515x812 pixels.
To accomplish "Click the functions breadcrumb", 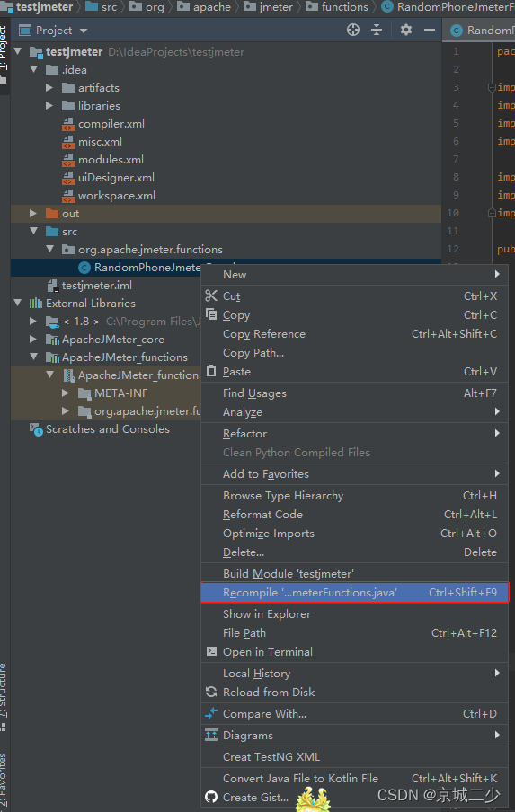I will [x=337, y=6].
